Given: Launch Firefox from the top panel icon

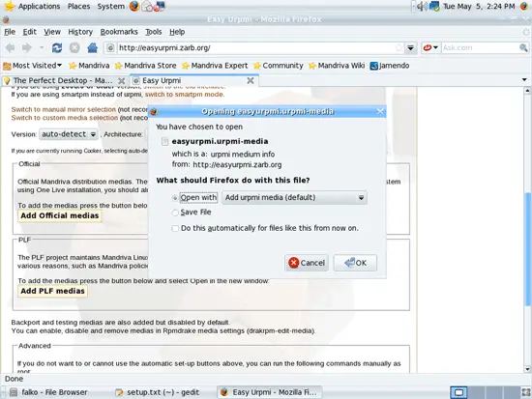Looking at the screenshot, I should [x=134, y=6].
